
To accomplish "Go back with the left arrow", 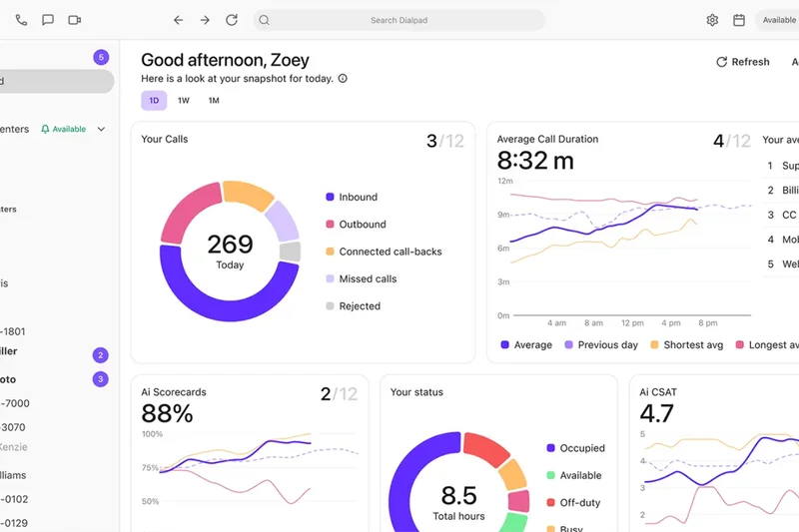I will 178,20.
